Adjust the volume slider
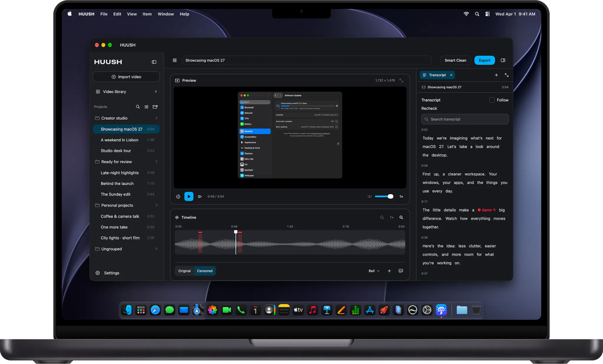The image size is (603, 364). tap(384, 197)
